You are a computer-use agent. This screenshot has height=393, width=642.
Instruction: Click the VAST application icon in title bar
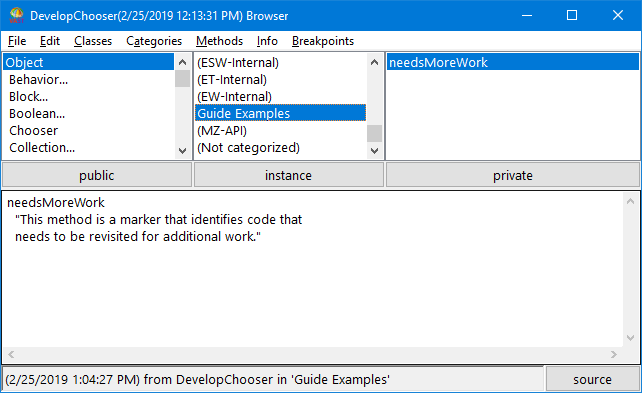click(x=16, y=16)
